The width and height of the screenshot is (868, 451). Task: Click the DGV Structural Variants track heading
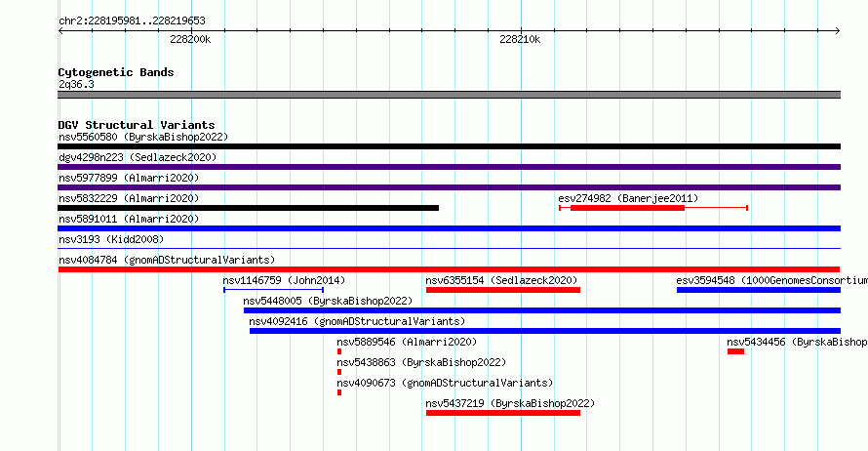pyautogui.click(x=137, y=125)
